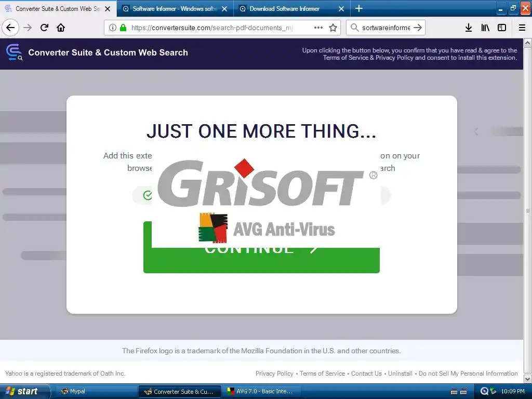Open the Terms of Service footer link
Image resolution: width=532 pixels, height=399 pixels.
coord(322,373)
